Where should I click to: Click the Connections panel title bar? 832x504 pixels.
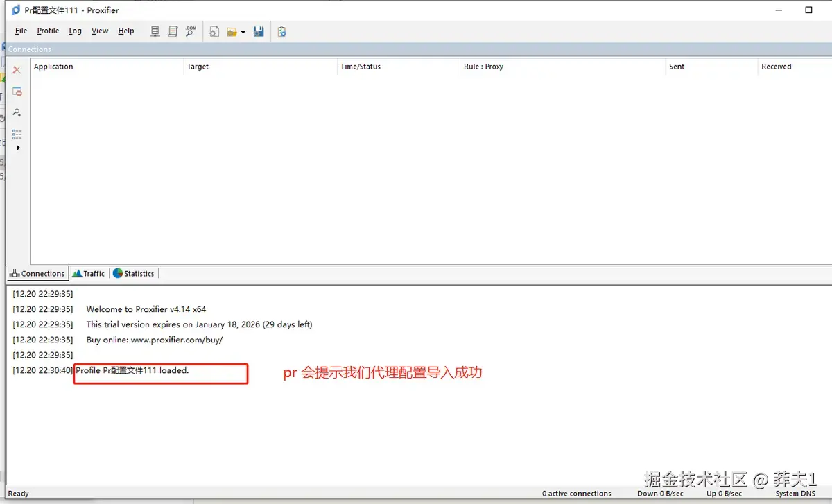coord(419,49)
